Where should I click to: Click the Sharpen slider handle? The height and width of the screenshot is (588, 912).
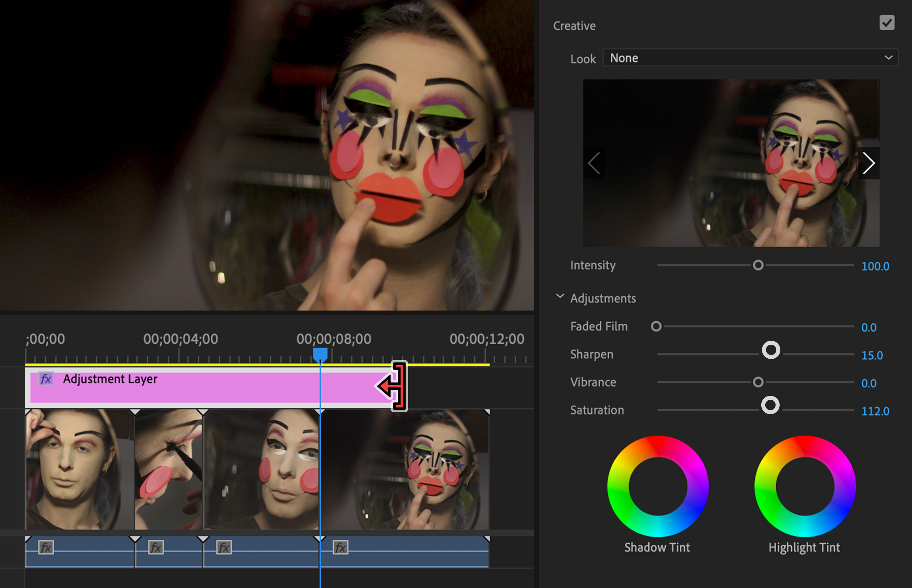coord(771,350)
